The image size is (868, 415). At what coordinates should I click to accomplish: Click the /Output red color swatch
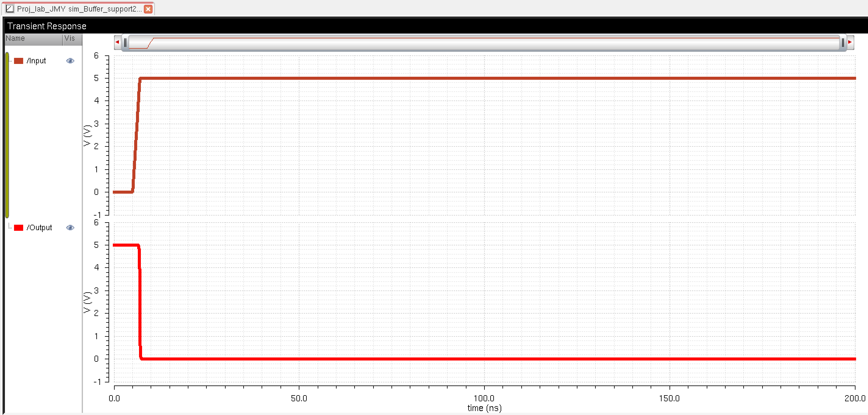click(x=19, y=228)
